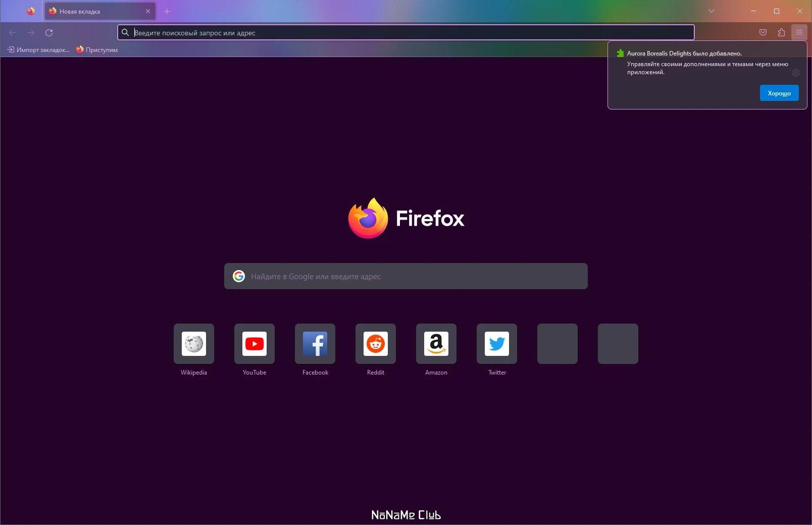Image resolution: width=812 pixels, height=525 pixels.
Task: Click the 'Хорошо' button in notification
Action: pos(779,93)
